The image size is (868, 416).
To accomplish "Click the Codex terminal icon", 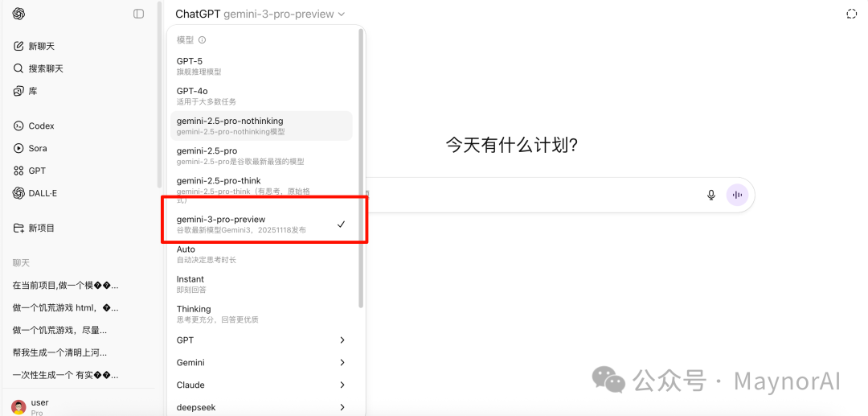I will pyautogui.click(x=18, y=126).
